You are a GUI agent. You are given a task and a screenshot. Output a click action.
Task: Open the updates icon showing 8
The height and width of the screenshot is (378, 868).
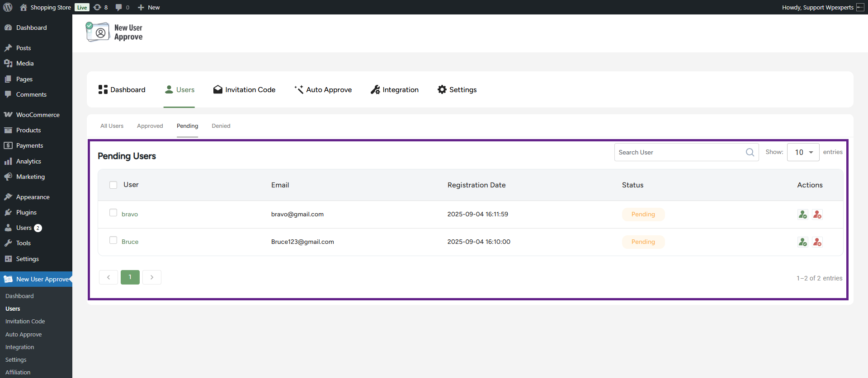pos(100,7)
